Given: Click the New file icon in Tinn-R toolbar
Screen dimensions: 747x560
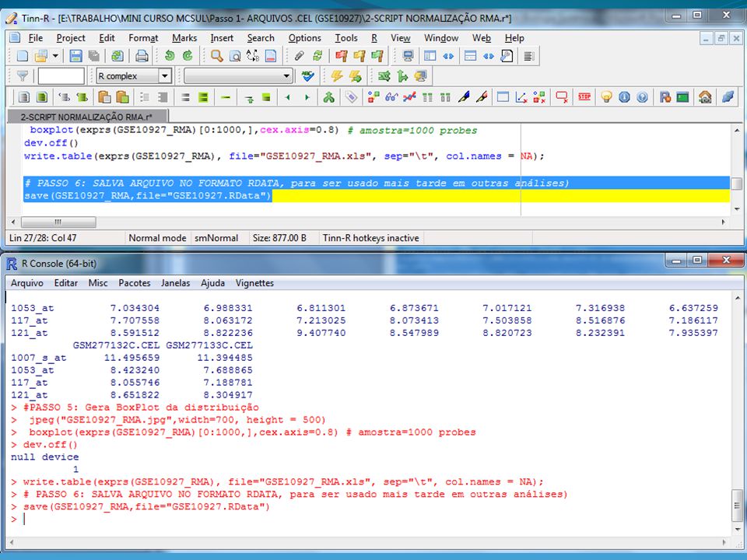Looking at the screenshot, I should [x=22, y=56].
